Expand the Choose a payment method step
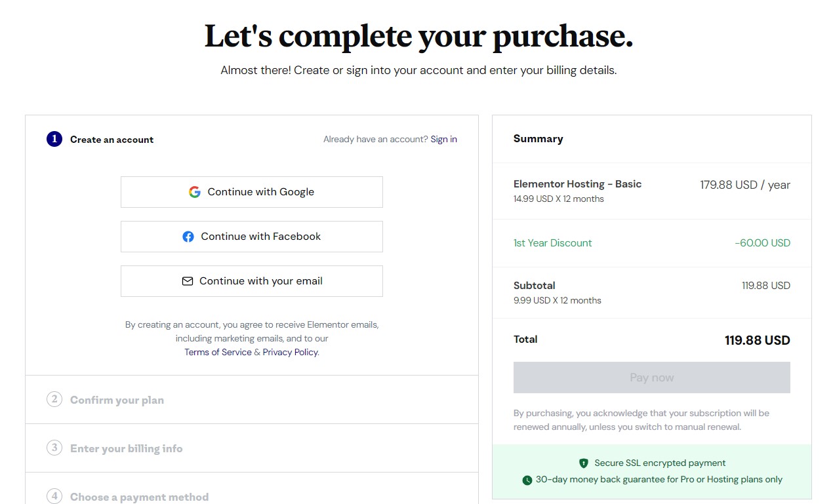 (252, 489)
